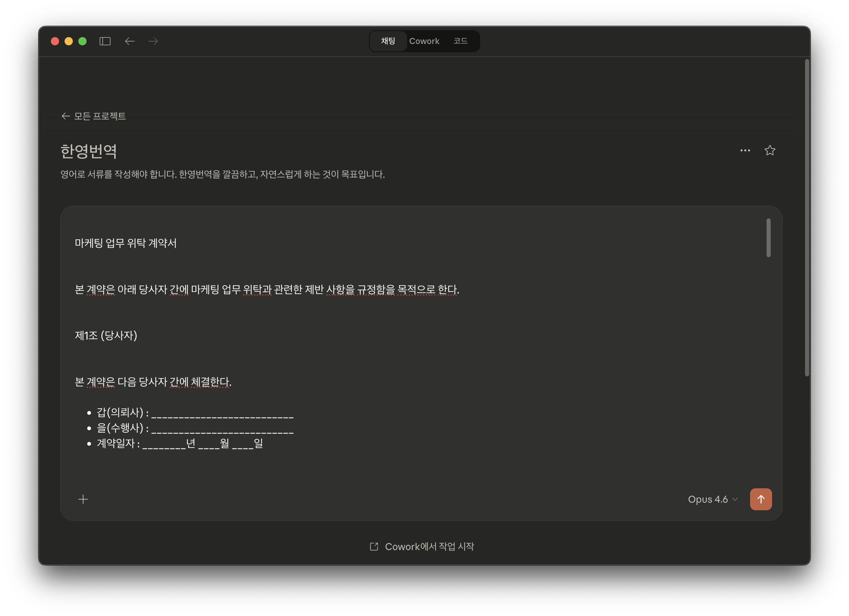The height and width of the screenshot is (616, 849).
Task: Send message with orange arrow button
Action: click(x=761, y=499)
